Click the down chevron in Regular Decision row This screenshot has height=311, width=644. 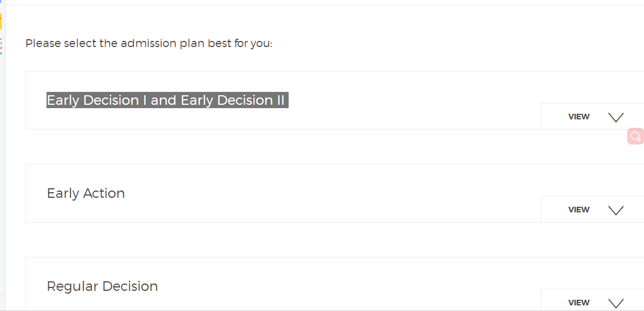click(x=615, y=303)
